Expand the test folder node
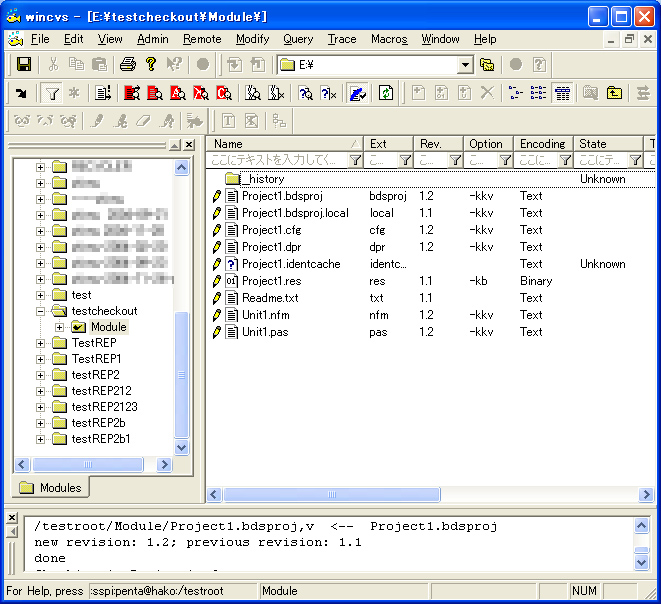 pyautogui.click(x=40, y=295)
